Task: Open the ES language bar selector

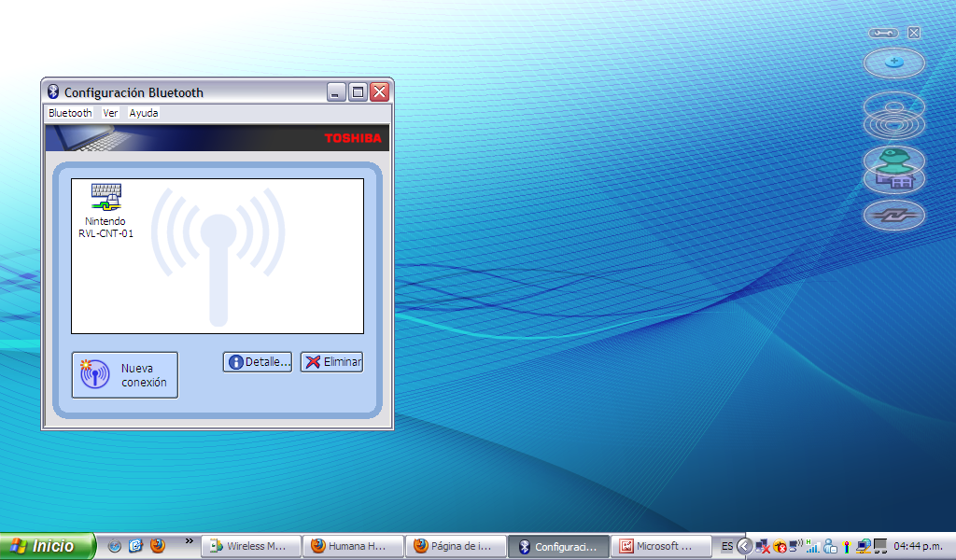Action: pyautogui.click(x=726, y=546)
